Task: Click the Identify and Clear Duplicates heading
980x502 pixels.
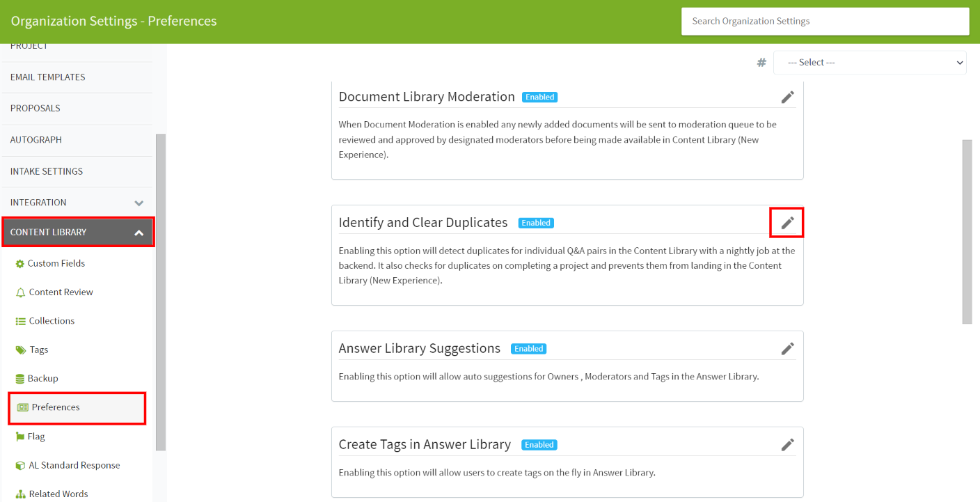Action: tap(423, 223)
